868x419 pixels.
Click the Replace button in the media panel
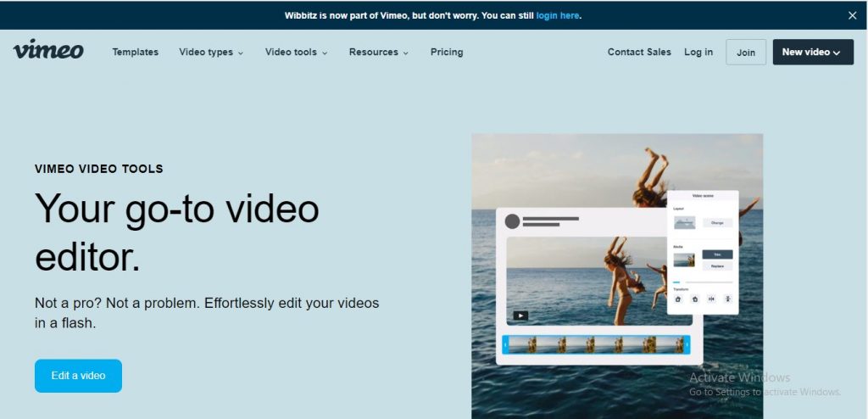point(717,266)
